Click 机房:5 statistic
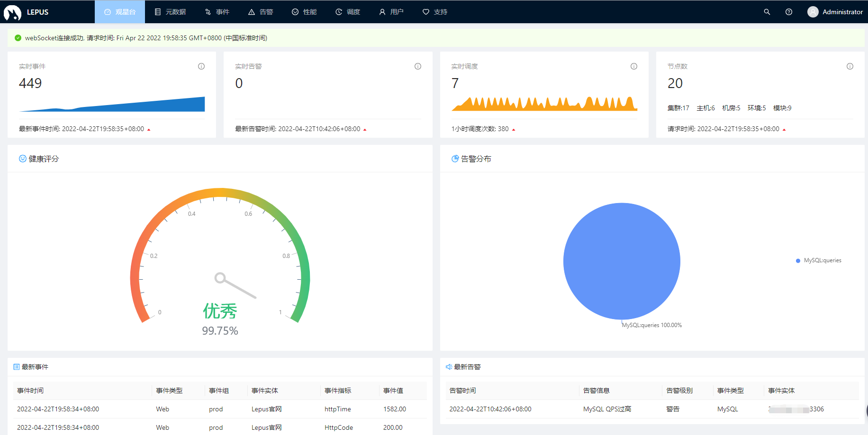The image size is (868, 435). [x=731, y=108]
